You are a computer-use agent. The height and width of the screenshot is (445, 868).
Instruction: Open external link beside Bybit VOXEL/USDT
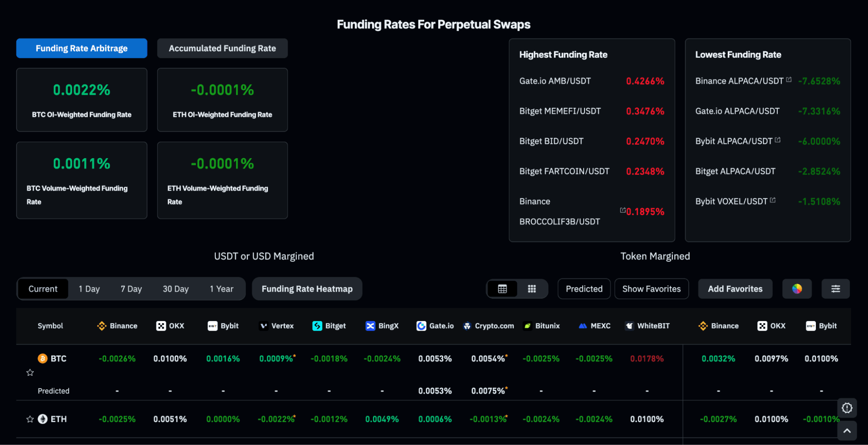coord(772,200)
